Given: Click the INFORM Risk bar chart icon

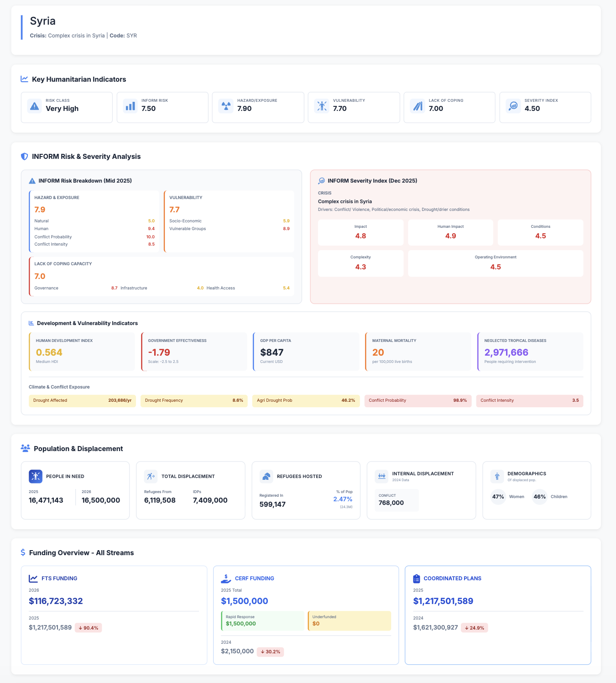Looking at the screenshot, I should 130,106.
